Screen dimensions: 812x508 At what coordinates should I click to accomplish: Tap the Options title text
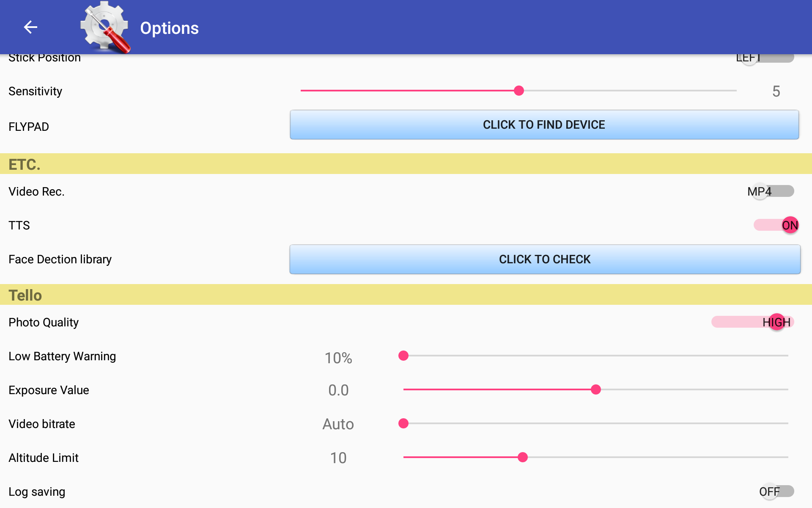[169, 28]
